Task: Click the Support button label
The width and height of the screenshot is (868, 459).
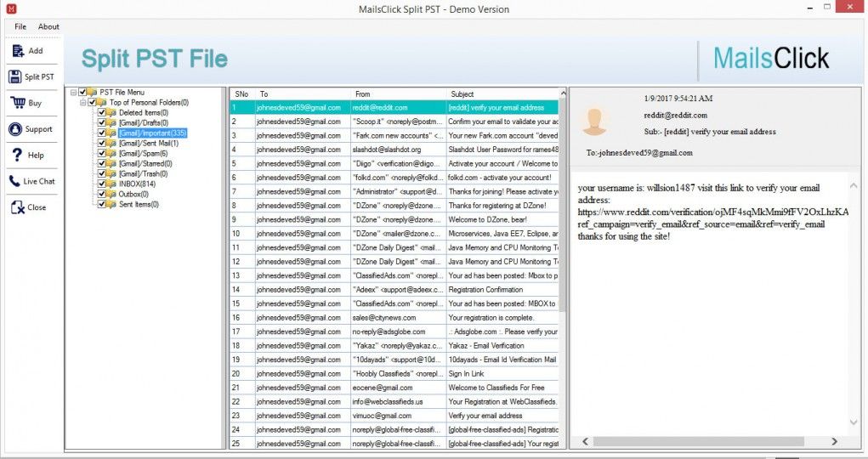Action: pos(39,129)
